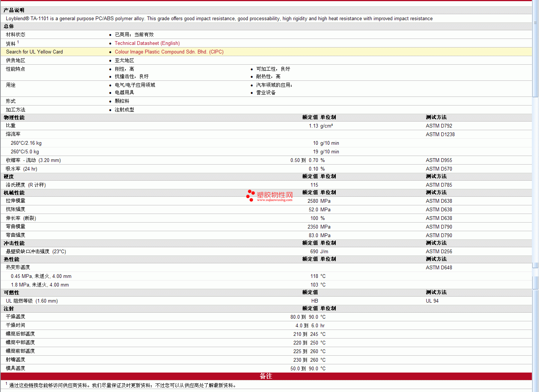Click the '材料状态' row label
This screenshot has height=392, width=539.
click(15, 34)
